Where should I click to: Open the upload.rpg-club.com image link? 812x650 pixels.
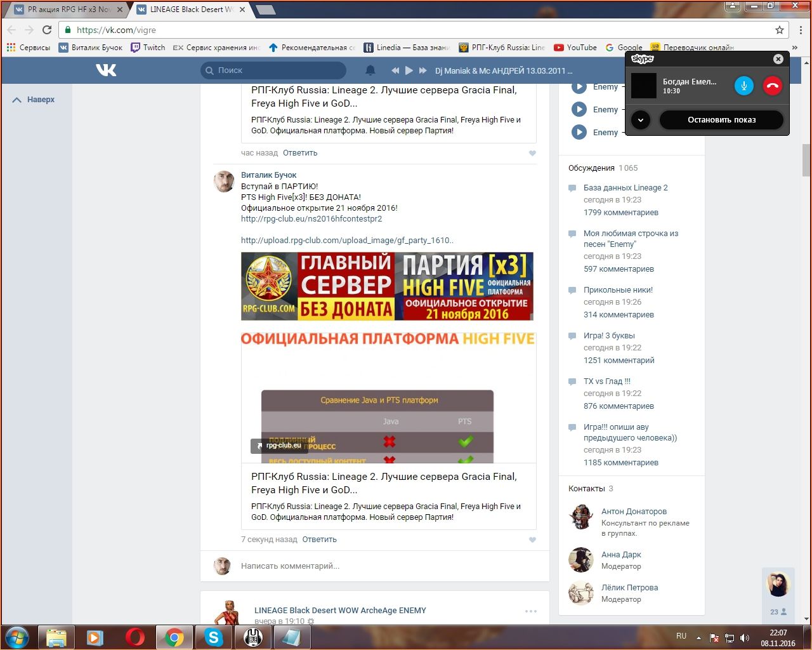[x=347, y=241]
